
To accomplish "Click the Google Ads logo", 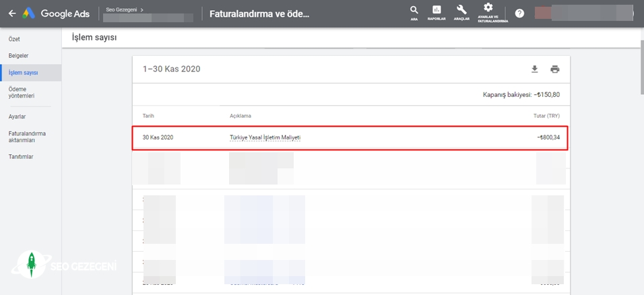I will pos(56,13).
